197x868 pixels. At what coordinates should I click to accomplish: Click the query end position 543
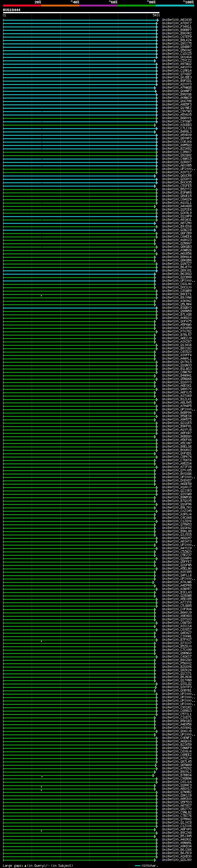(155, 15)
